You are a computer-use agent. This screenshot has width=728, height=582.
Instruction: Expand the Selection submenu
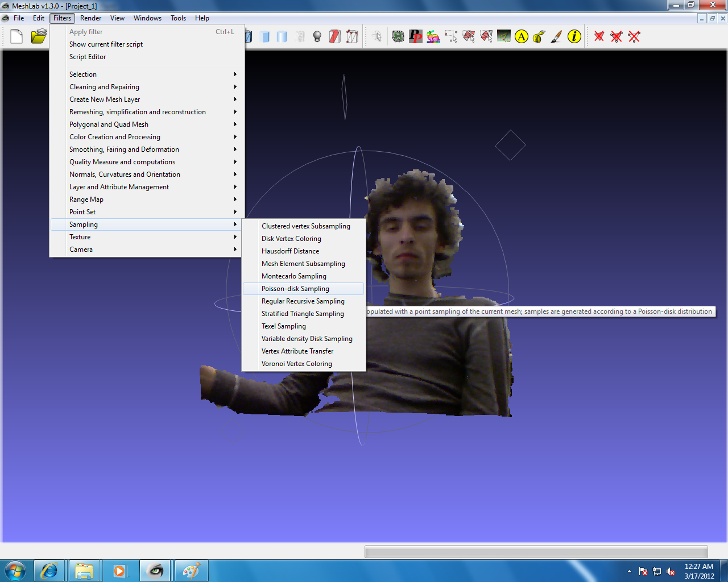[x=148, y=74]
